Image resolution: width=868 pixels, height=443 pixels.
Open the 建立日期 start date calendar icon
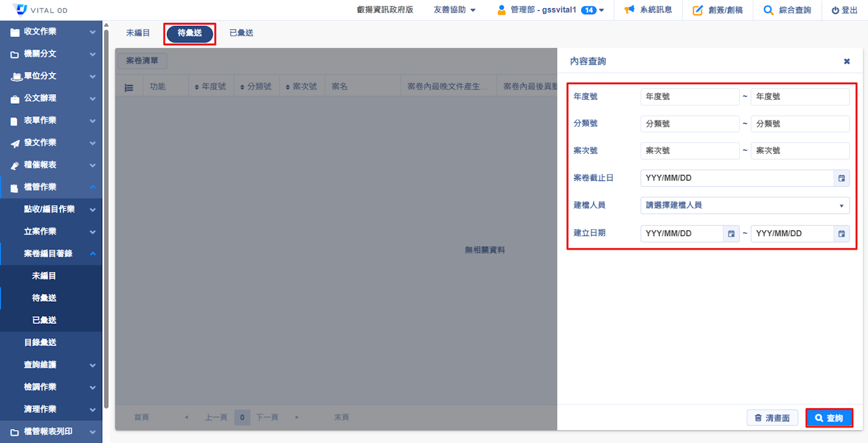coord(731,234)
